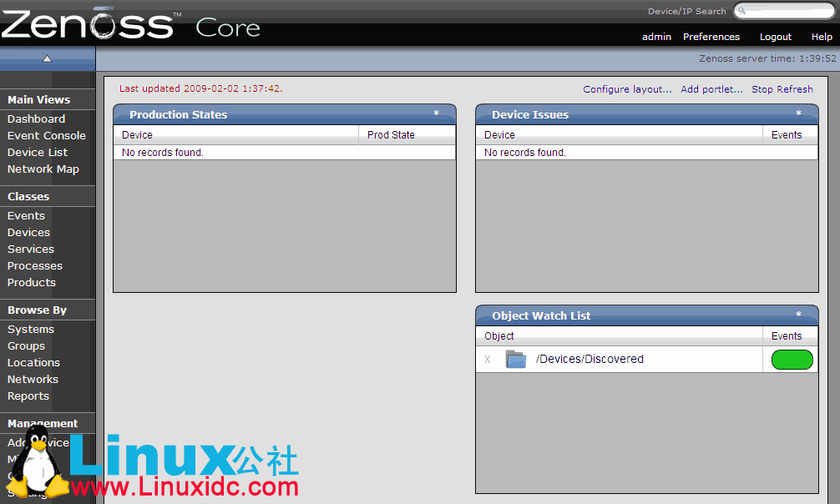This screenshot has height=504, width=840.
Task: Open Event Console in the sidebar
Action: click(x=47, y=135)
